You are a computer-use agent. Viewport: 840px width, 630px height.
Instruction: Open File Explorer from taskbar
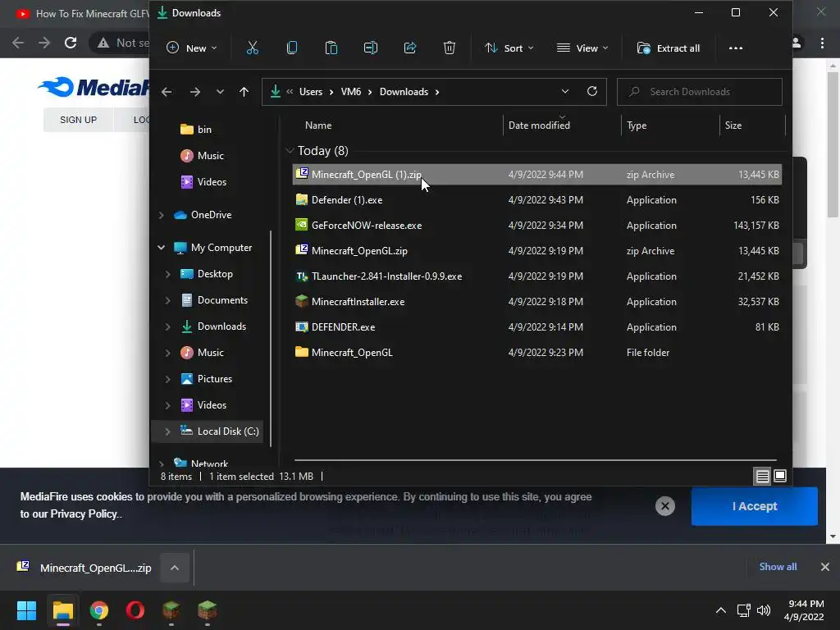(62, 610)
